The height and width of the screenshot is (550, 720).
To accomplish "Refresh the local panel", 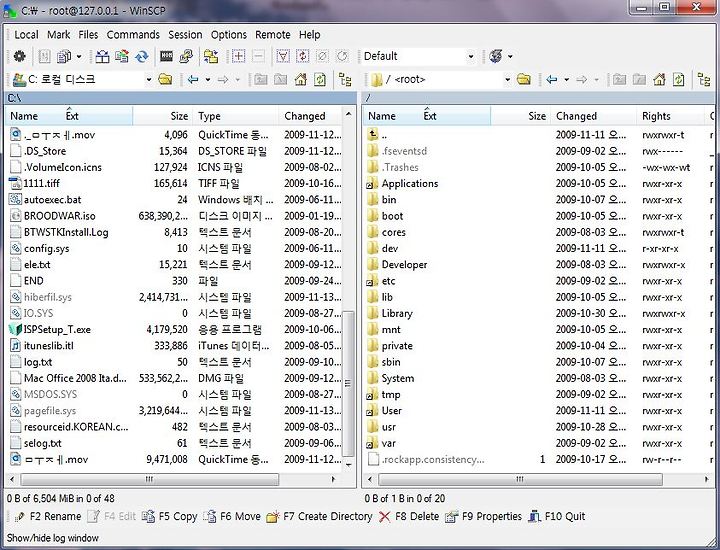I will (x=320, y=79).
